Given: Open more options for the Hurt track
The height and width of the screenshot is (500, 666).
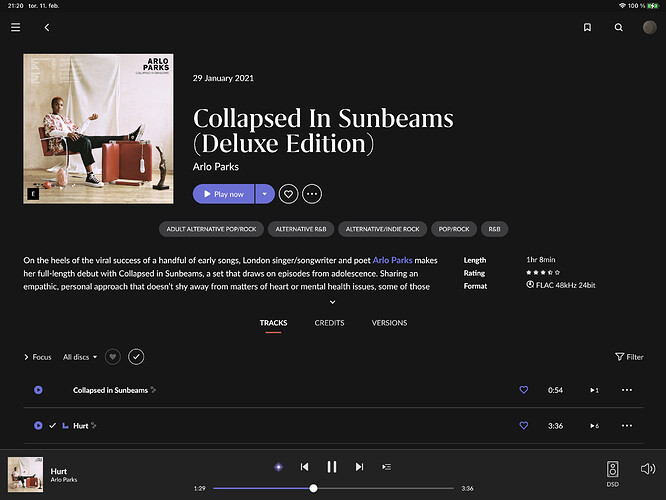Looking at the screenshot, I should [x=627, y=426].
